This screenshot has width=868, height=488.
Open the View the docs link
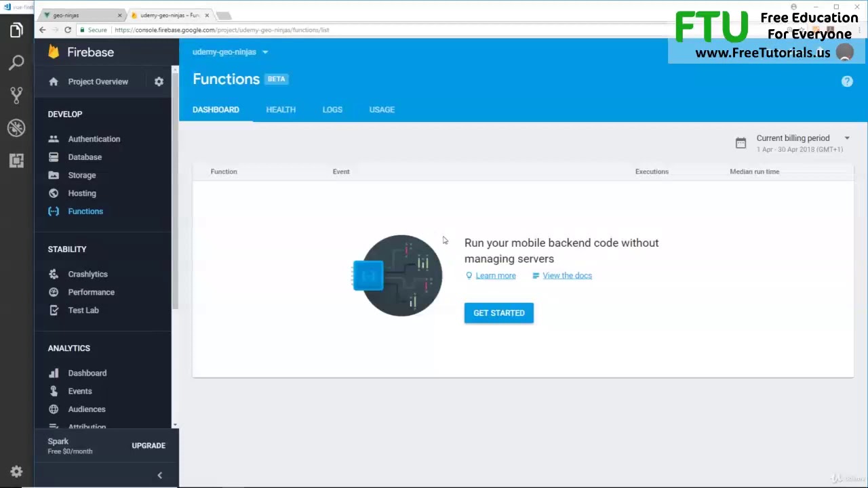pos(567,276)
